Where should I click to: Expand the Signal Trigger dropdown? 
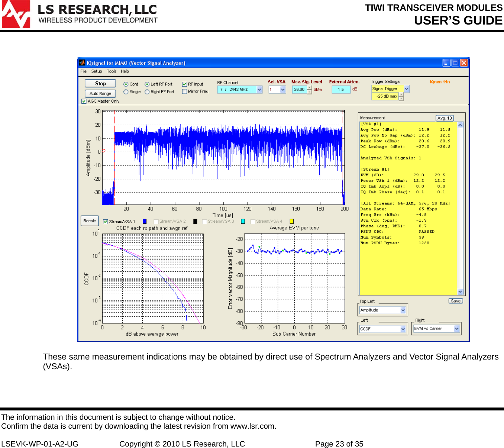(x=406, y=89)
